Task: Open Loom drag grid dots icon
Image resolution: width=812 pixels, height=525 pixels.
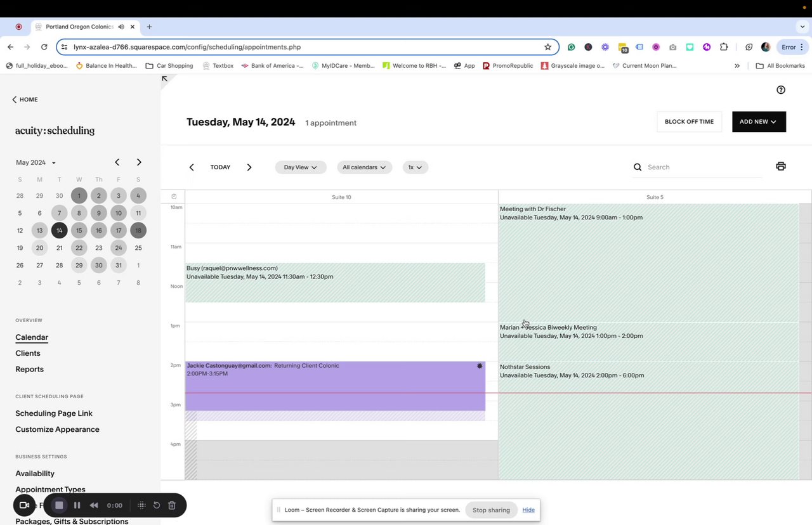Action: (x=141, y=505)
